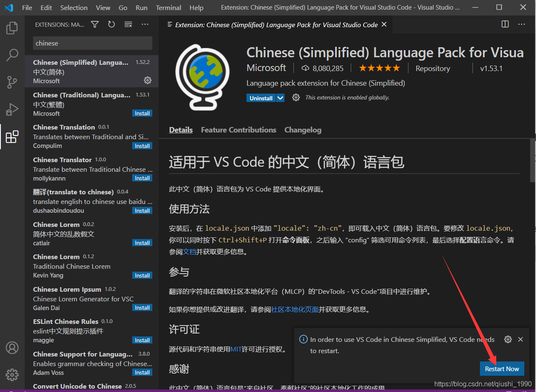
Task: Click Restart Now button
Action: coord(502,369)
